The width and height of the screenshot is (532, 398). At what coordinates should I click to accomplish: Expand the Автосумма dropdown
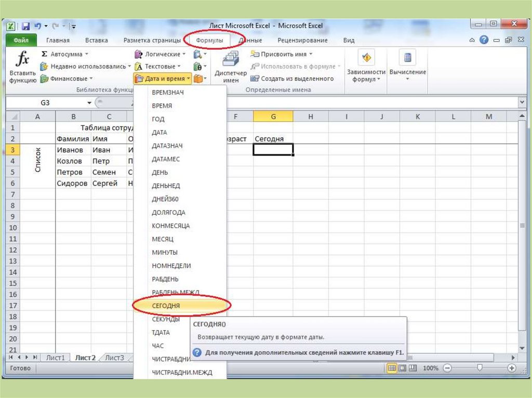tap(87, 54)
